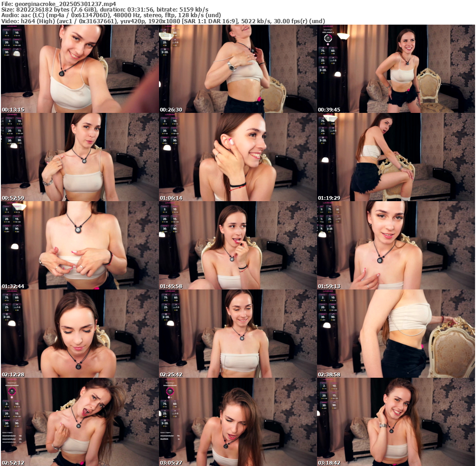Select the Size and duration info line
Screen dimensions: 476x466
105,9
